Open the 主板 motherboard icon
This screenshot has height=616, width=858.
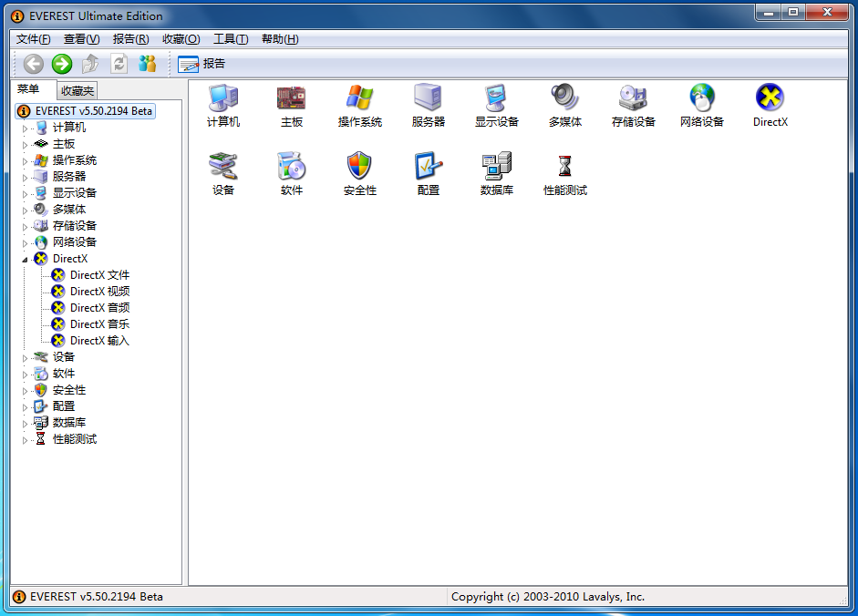coord(291,98)
